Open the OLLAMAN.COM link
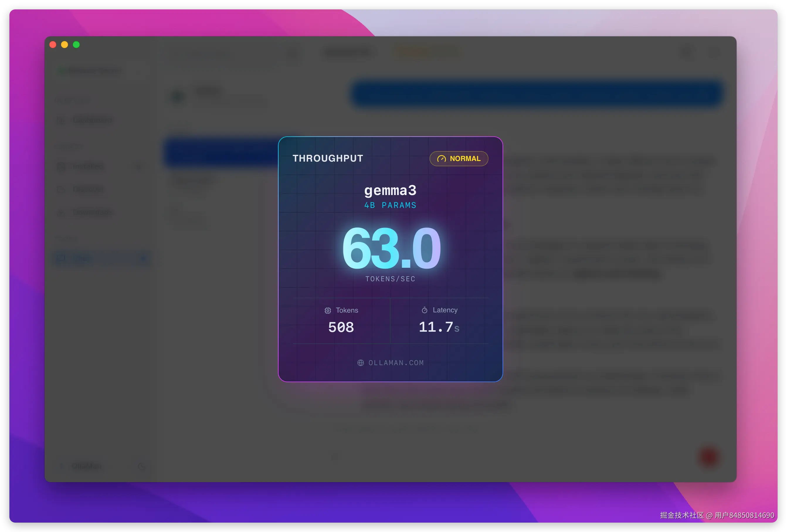Screen dimensions: 787x532 (396, 363)
